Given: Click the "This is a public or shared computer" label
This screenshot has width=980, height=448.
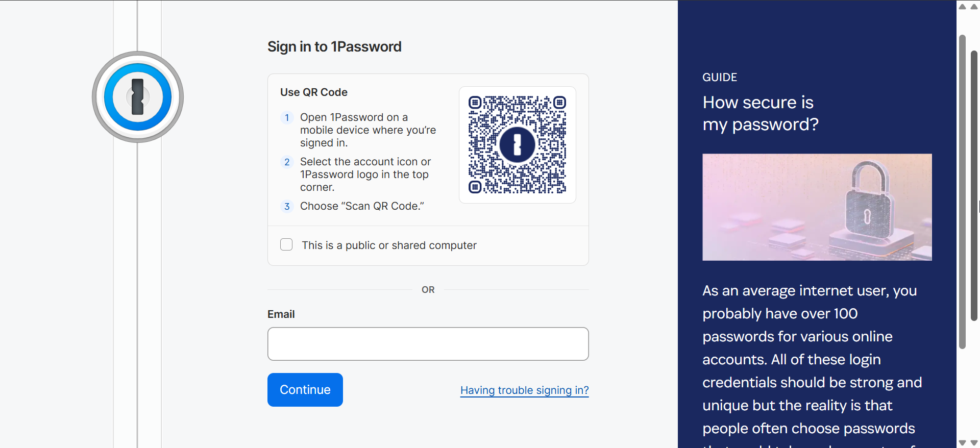Looking at the screenshot, I should tap(389, 245).
